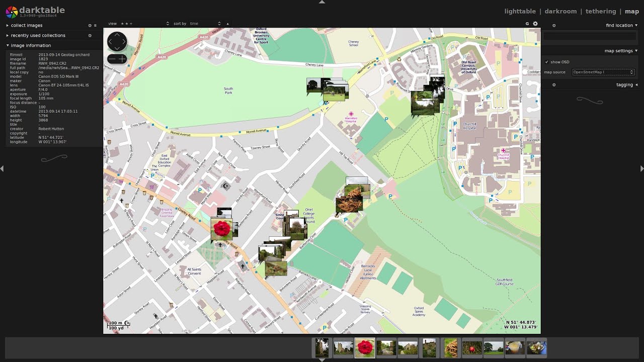This screenshot has height=362, width=644.
Task: Switch to map view
Action: click(x=632, y=11)
